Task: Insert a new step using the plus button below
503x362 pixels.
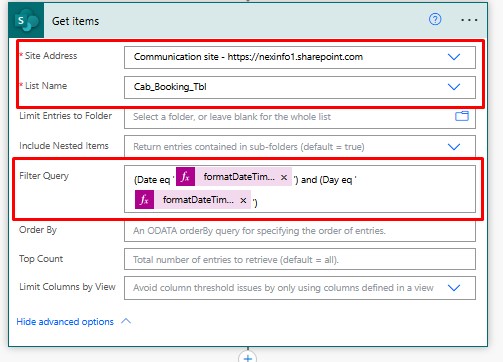Action: pyautogui.click(x=248, y=358)
